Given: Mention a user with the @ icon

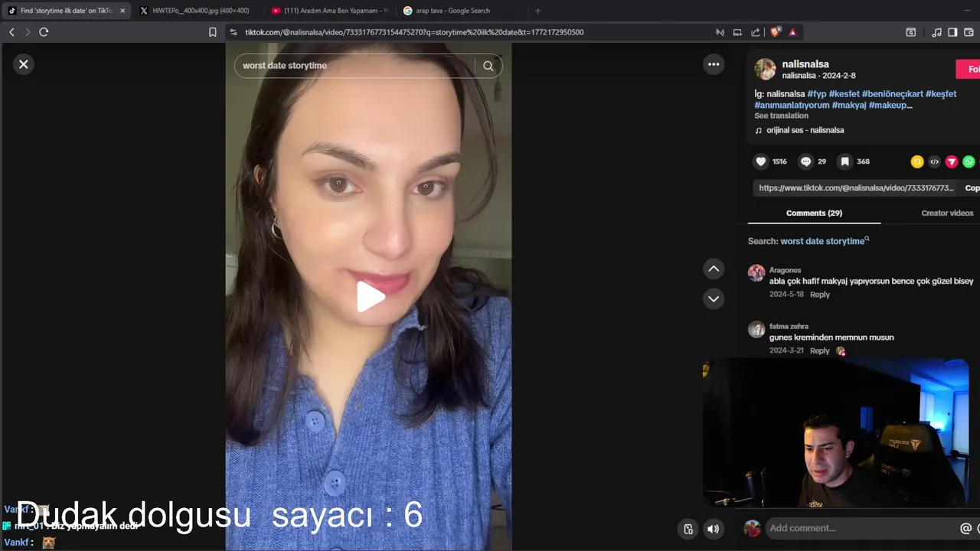Looking at the screenshot, I should pyautogui.click(x=965, y=528).
